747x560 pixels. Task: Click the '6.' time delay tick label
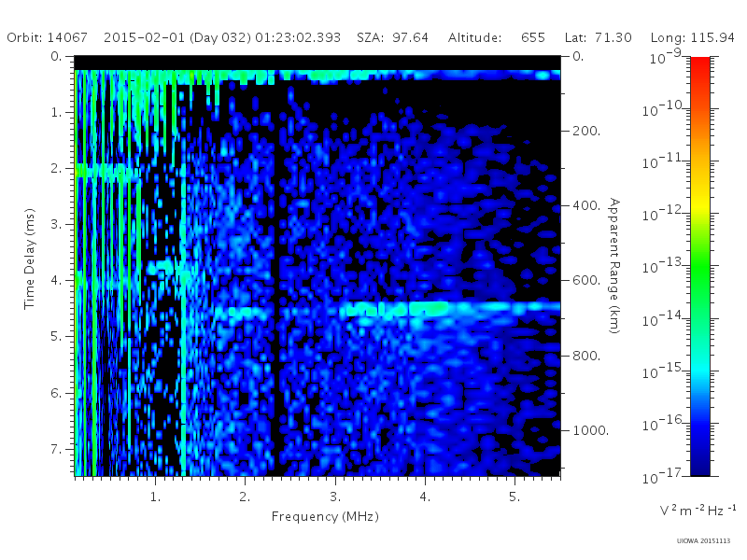[56, 393]
